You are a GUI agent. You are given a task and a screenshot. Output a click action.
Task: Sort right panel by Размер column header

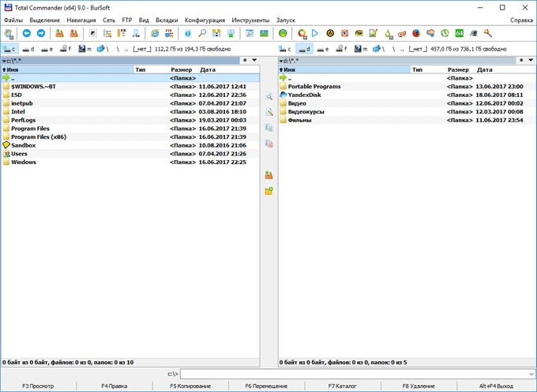[x=460, y=69]
